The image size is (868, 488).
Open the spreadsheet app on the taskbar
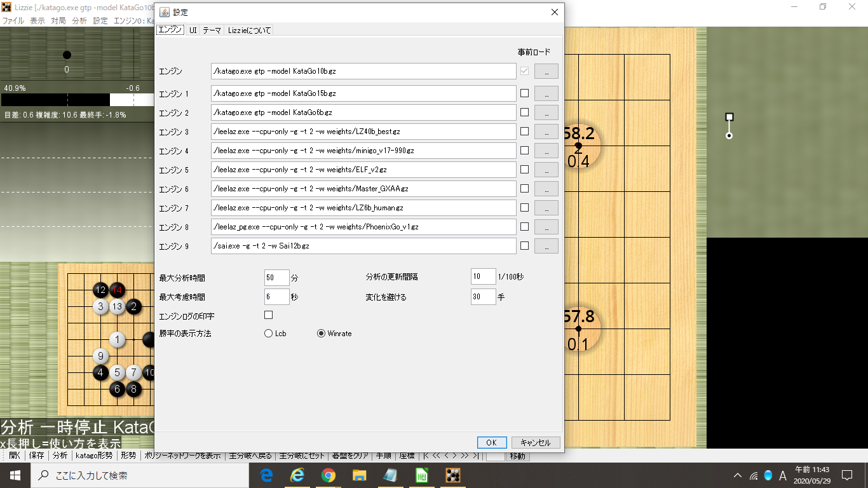[421, 475]
